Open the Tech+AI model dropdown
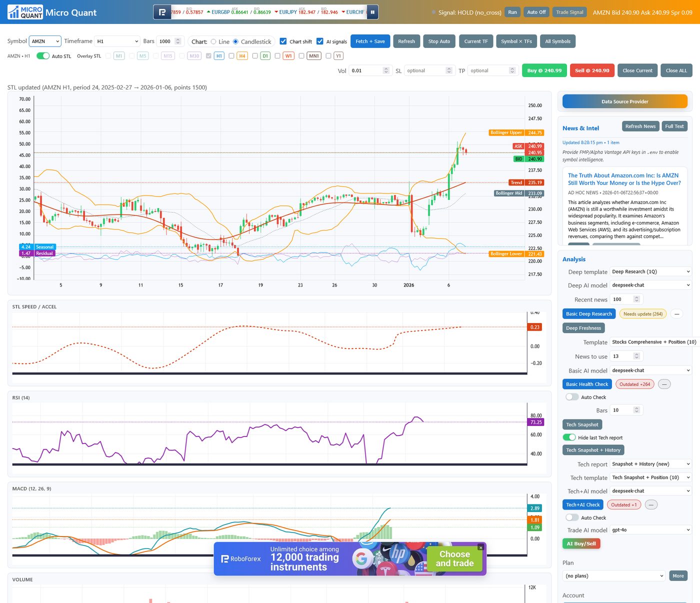The width and height of the screenshot is (700, 603). coord(651,491)
